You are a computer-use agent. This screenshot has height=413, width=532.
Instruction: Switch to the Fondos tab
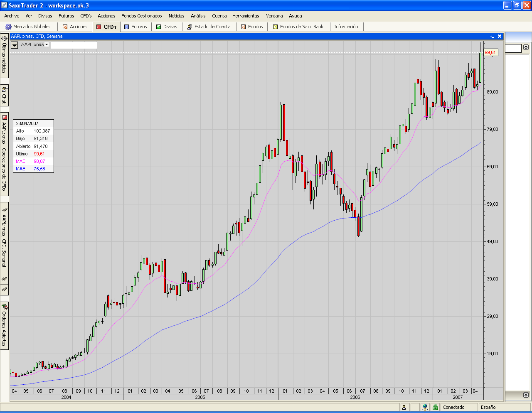pyautogui.click(x=252, y=27)
